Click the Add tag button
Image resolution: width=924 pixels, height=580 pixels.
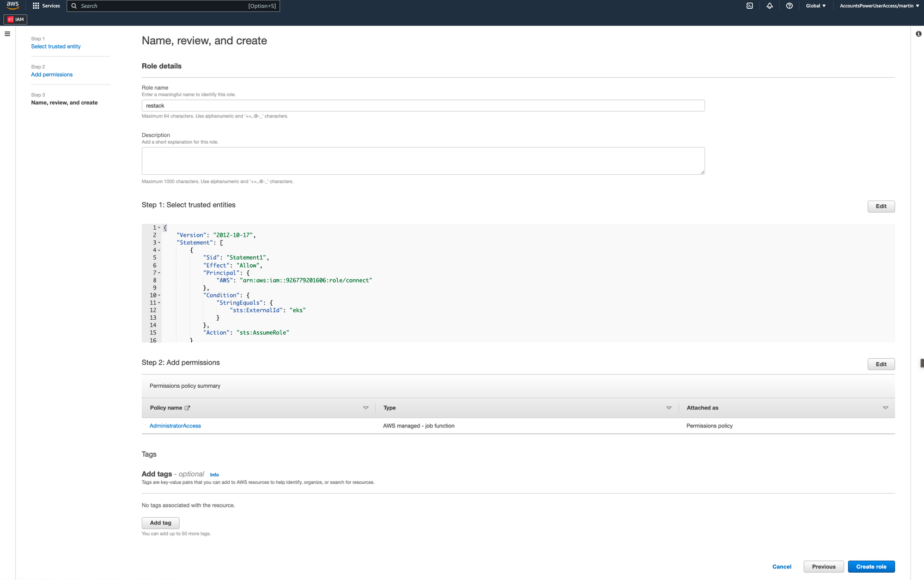point(160,523)
